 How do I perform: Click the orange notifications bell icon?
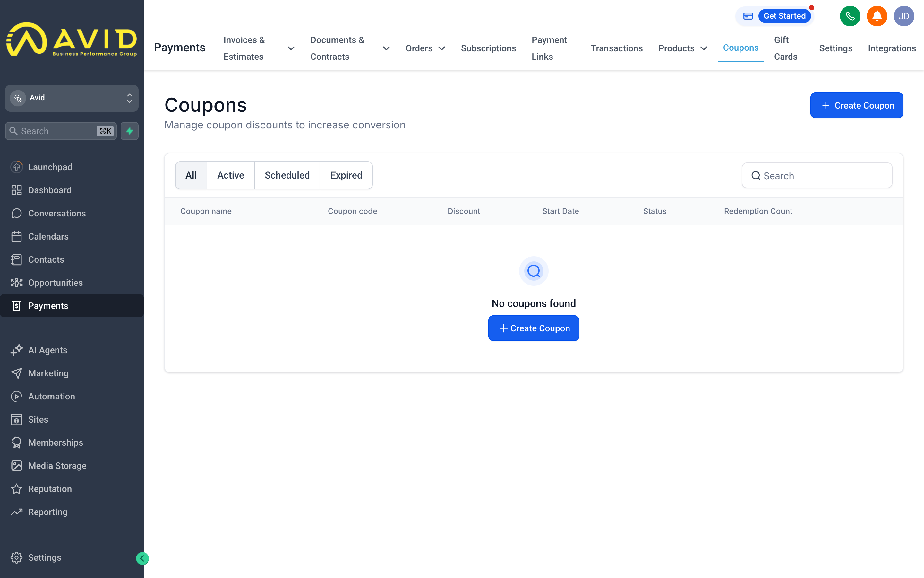pos(877,16)
